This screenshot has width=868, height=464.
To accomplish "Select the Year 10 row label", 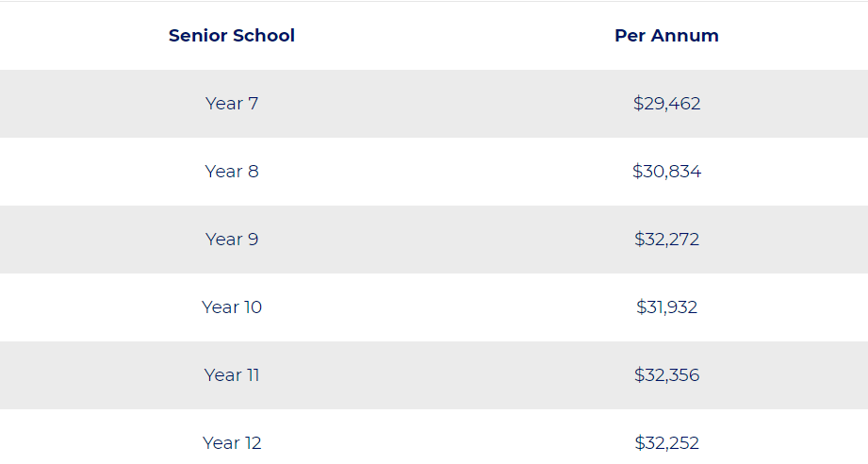I will click(232, 307).
